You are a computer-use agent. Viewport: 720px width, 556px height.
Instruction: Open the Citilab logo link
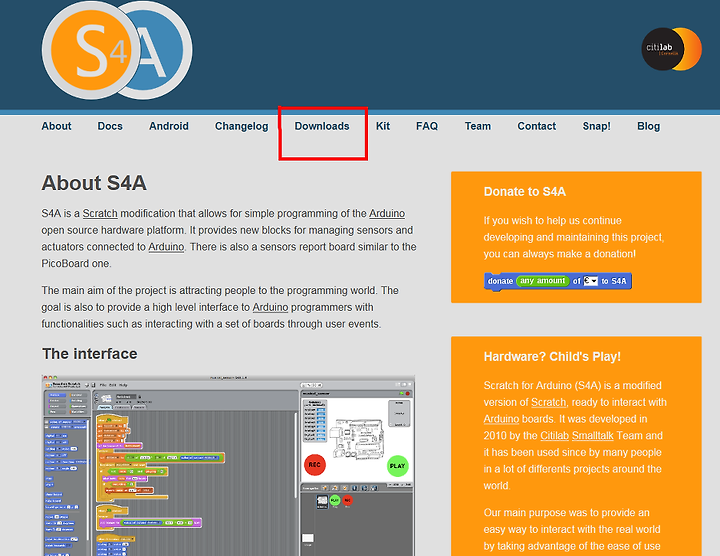tap(671, 49)
